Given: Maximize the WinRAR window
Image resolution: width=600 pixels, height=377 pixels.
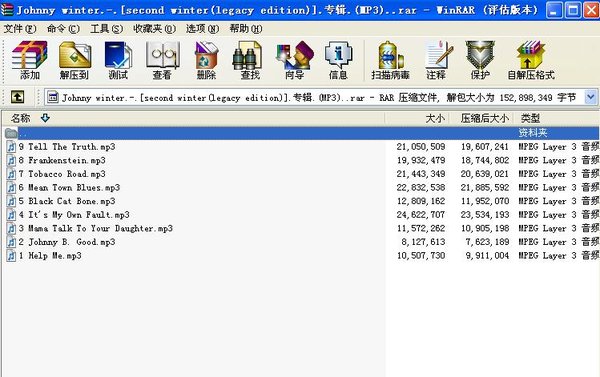Looking at the screenshot, I should (x=573, y=10).
